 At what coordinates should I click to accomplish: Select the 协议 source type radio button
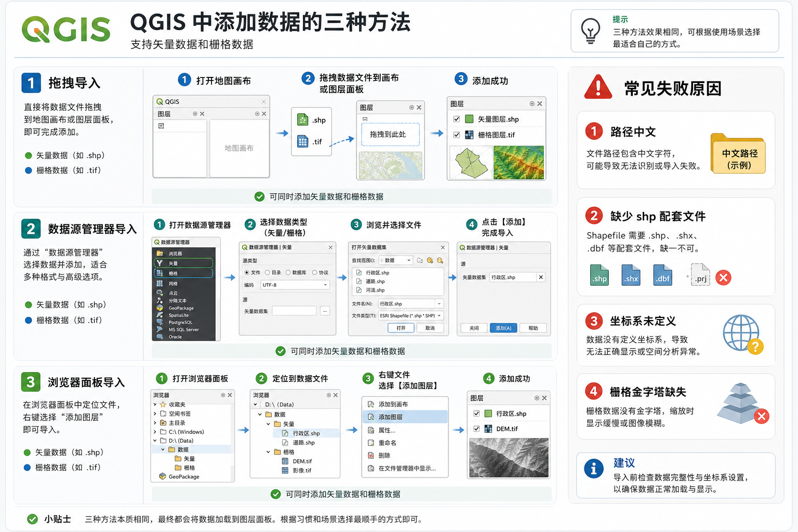coord(314,272)
